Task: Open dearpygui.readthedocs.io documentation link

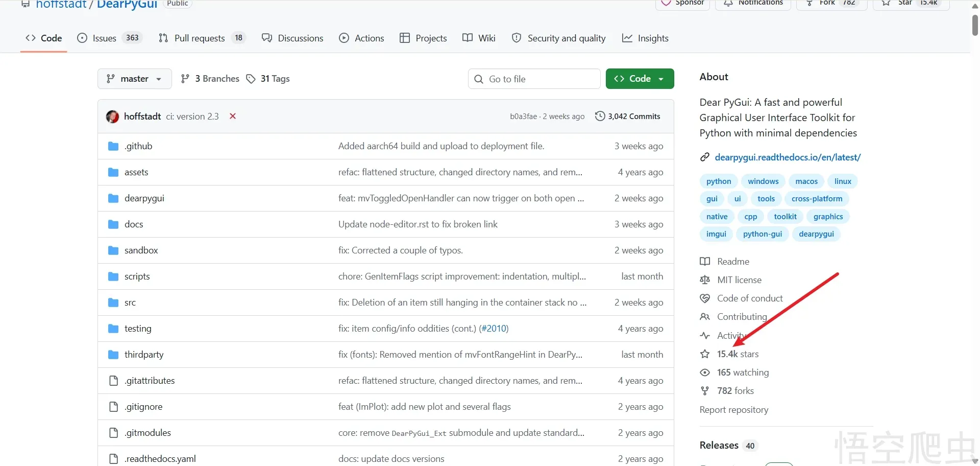Action: tap(788, 157)
